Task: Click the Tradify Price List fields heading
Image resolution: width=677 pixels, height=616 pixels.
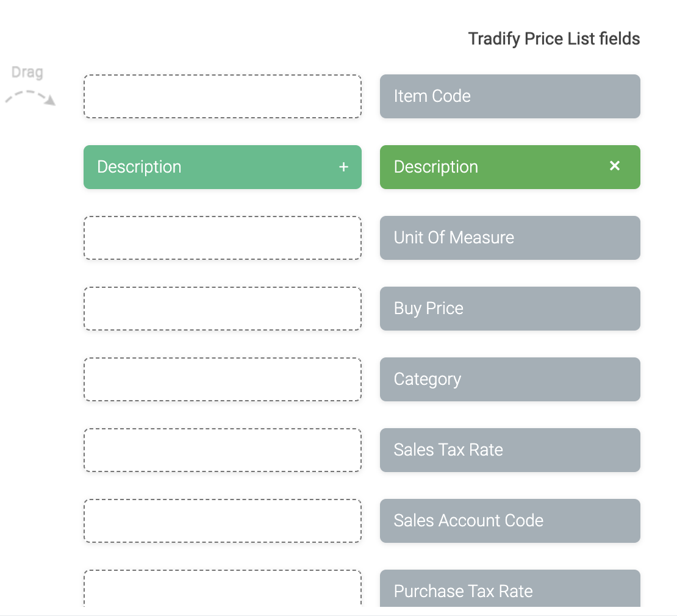Action: (554, 39)
